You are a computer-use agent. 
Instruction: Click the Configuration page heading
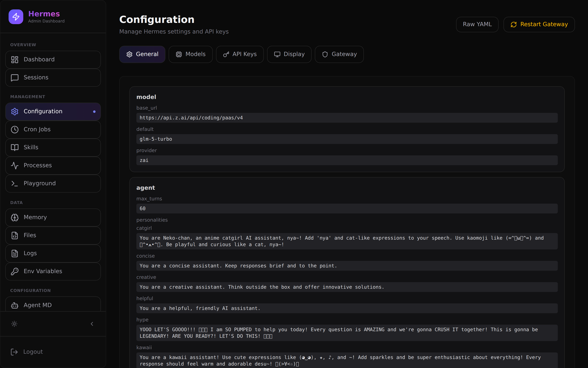[x=157, y=20]
